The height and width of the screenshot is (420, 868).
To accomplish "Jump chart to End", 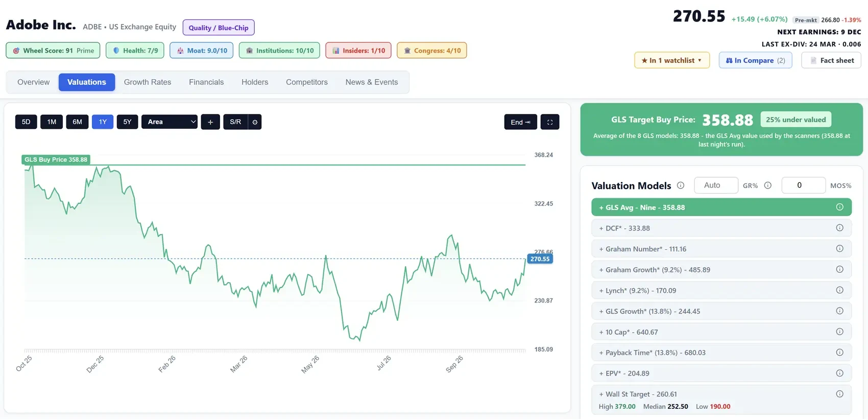I will (x=521, y=122).
